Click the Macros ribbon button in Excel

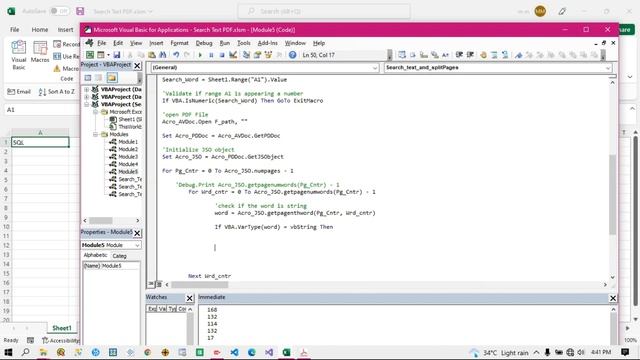click(x=40, y=52)
